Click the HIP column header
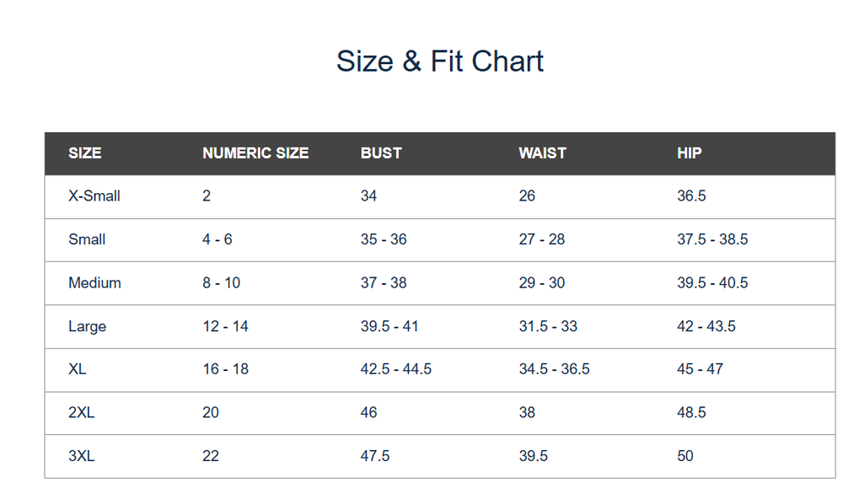 tap(689, 153)
